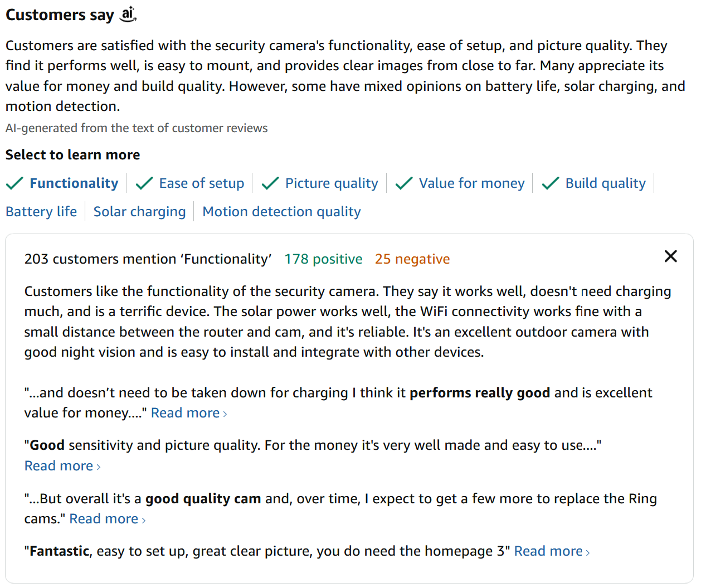The image size is (701, 588).
Task: Click the checkmark icon next to Functionality
Action: [14, 183]
